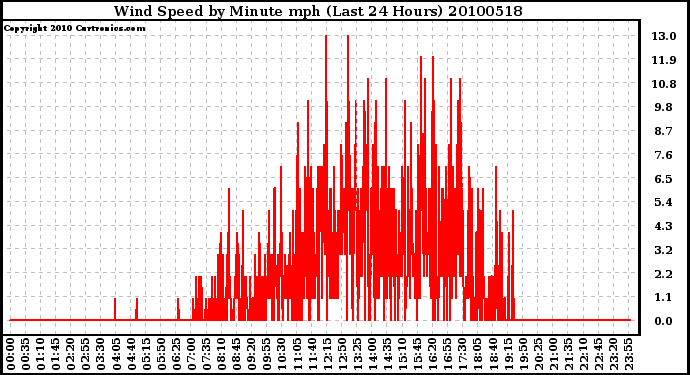Click the 03:30 time label
The width and height of the screenshot is (690, 375).
pyautogui.click(x=101, y=355)
